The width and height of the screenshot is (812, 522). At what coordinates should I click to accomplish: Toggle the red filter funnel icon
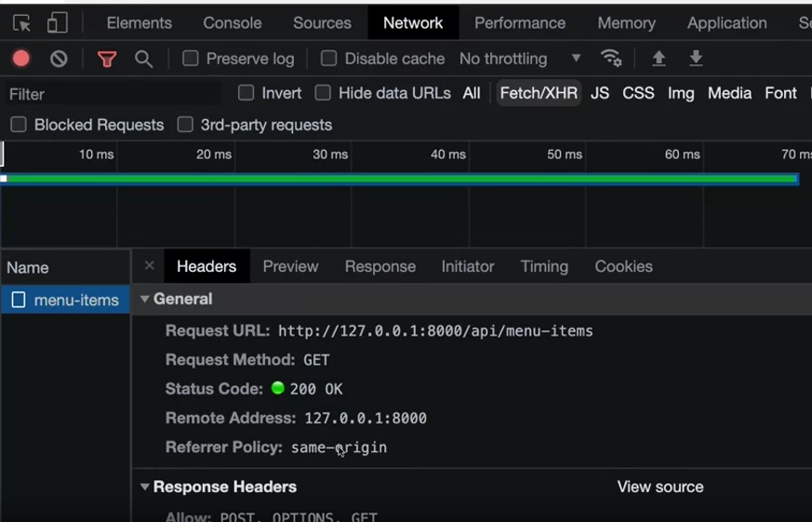[x=107, y=59]
